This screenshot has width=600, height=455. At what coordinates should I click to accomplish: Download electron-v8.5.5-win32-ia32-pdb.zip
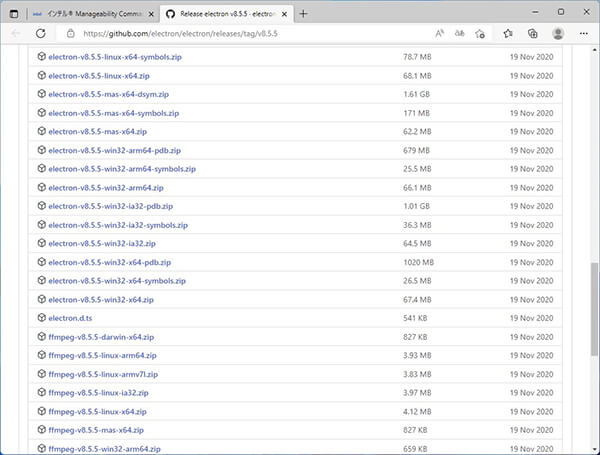tap(111, 206)
